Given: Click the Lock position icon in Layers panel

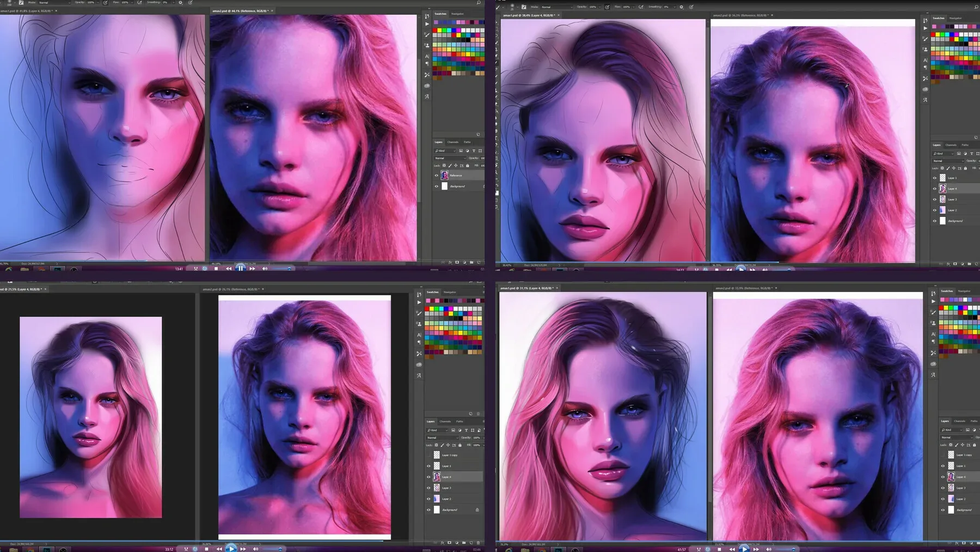Looking at the screenshot, I should coord(448,445).
